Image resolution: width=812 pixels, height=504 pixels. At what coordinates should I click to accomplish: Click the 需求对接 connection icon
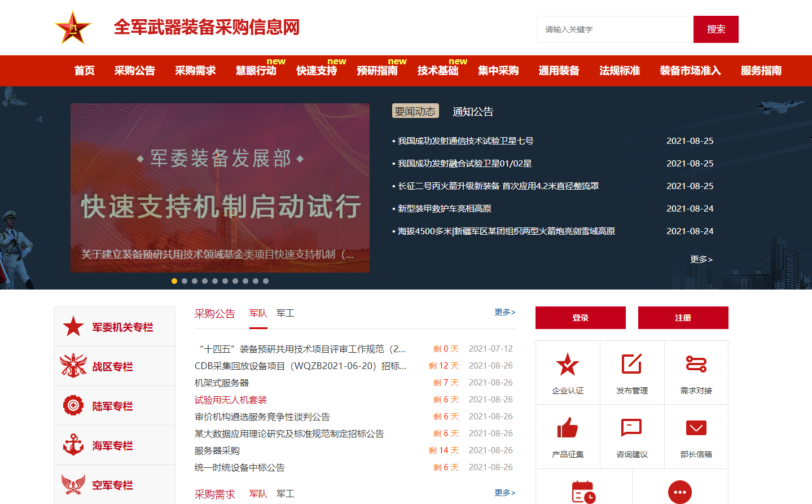coord(696,364)
